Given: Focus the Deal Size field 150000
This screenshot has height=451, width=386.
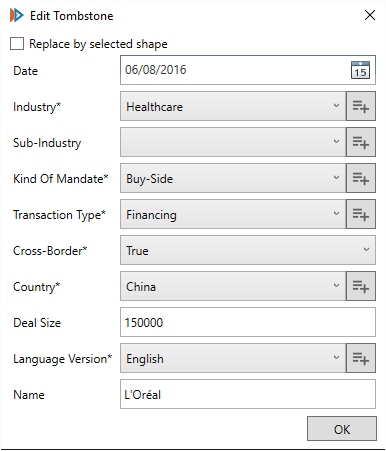Looking at the screenshot, I should tap(248, 322).
